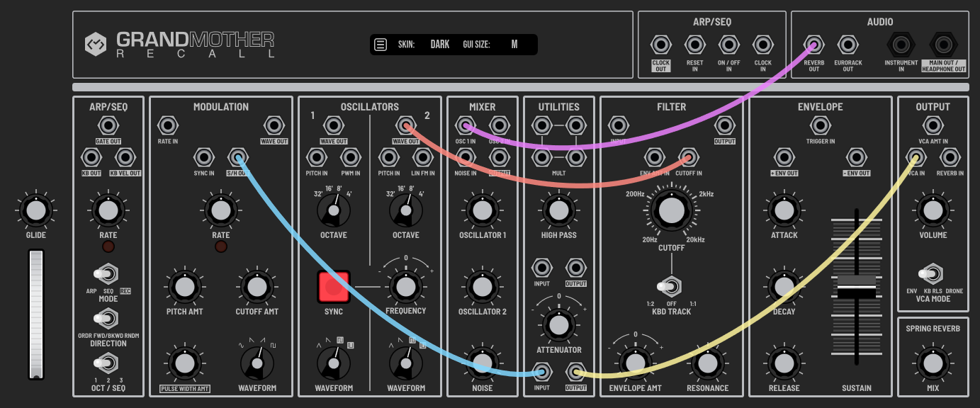Open the hamburger menu beside SKIN
The height and width of the screenshot is (408, 980).
[x=381, y=45]
